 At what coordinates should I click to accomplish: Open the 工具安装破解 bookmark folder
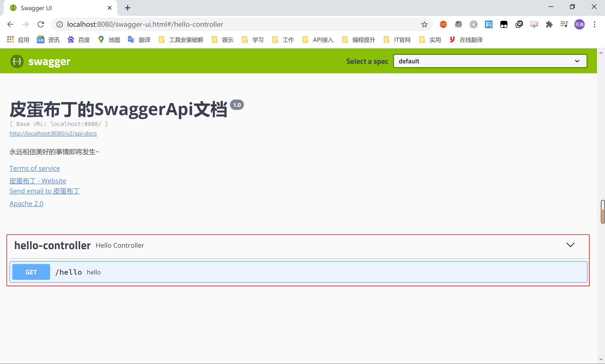coord(181,40)
